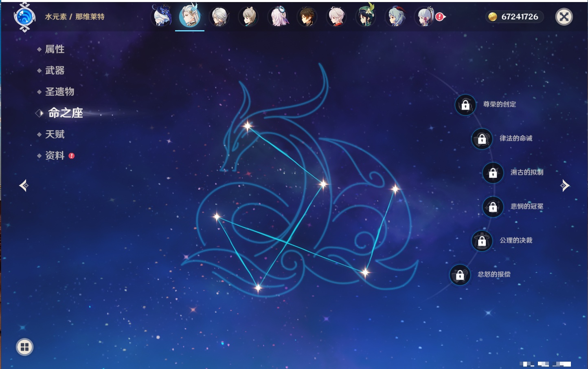Open the locked 律法的命诫 constellation
588x369 pixels.
tap(482, 139)
